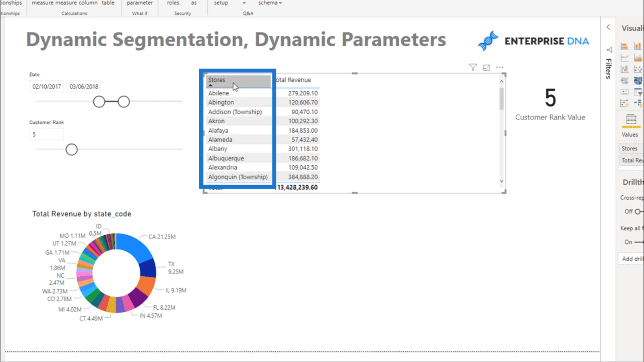This screenshot has width=644, height=362.
Task: Click the Customer Rank value input box
Action: coord(47,134)
